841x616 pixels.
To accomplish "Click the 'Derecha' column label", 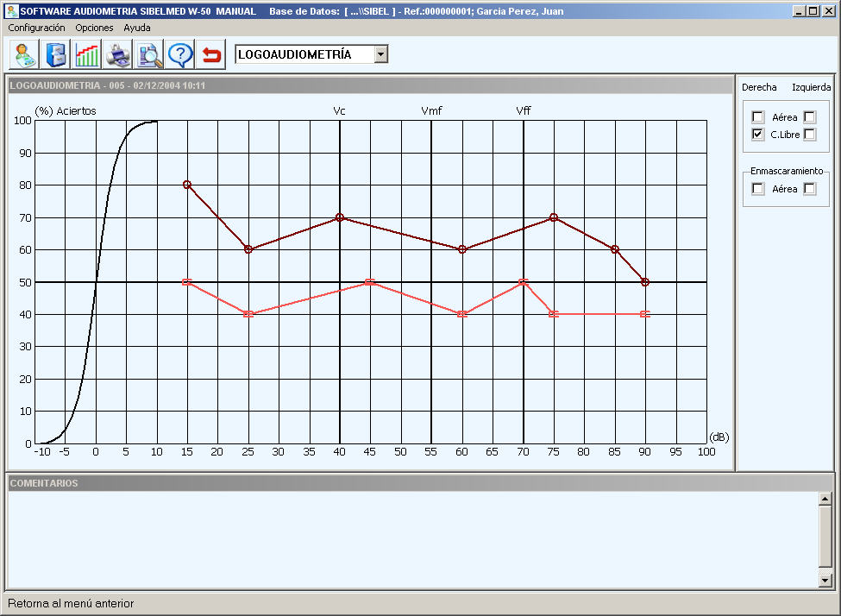I will 759,87.
